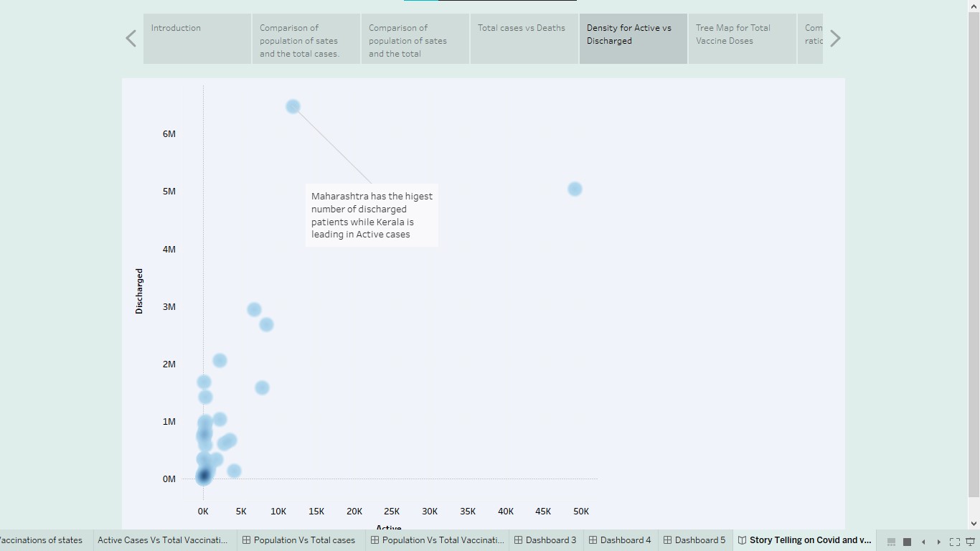Toggle the filmstrip navigator view

[891, 542]
